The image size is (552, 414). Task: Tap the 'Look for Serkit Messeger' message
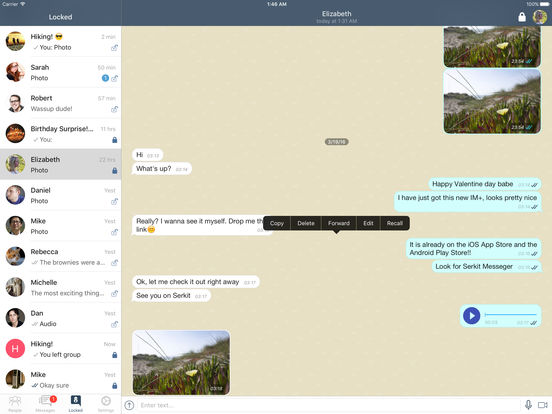point(487,266)
